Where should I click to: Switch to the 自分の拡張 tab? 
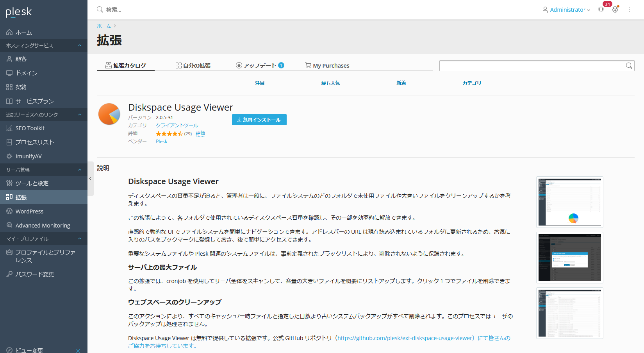[x=193, y=66]
